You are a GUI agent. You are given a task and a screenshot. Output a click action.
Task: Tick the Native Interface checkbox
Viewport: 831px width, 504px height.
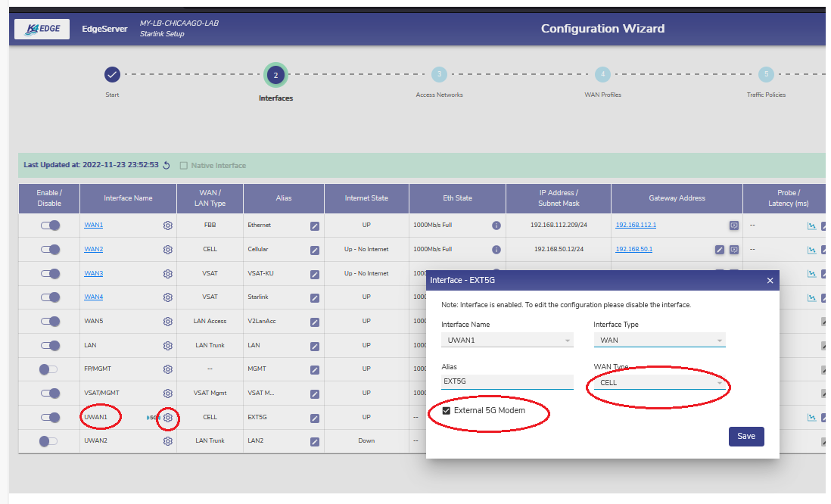[x=184, y=165]
